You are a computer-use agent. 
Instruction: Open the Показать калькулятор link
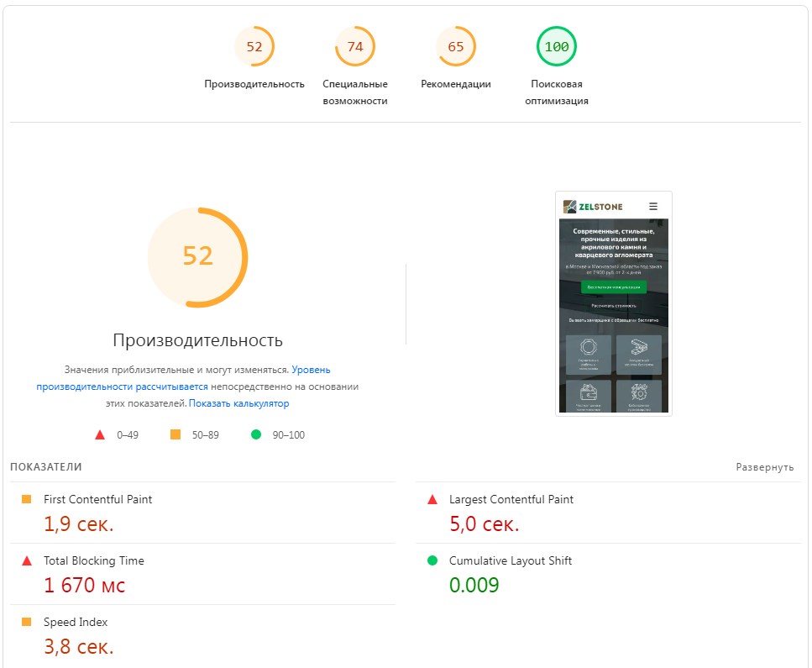pos(238,403)
